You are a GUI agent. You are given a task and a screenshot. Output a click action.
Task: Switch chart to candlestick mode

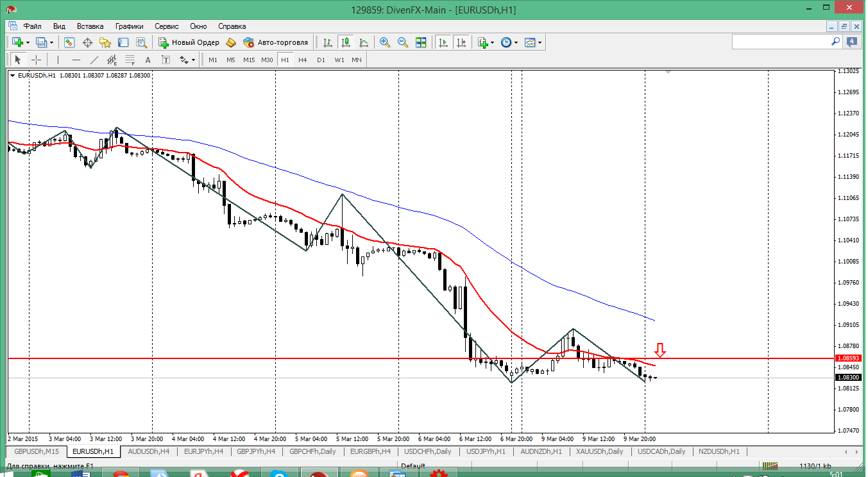tap(346, 42)
